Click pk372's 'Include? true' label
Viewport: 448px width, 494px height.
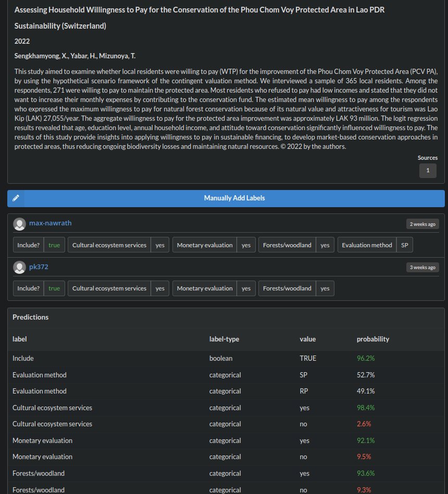pyautogui.click(x=39, y=288)
